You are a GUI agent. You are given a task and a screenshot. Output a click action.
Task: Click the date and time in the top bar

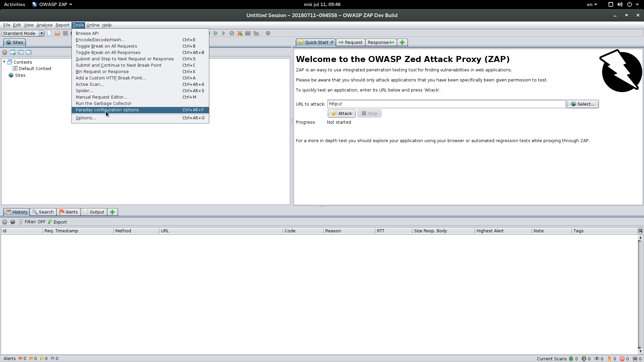[x=322, y=4]
